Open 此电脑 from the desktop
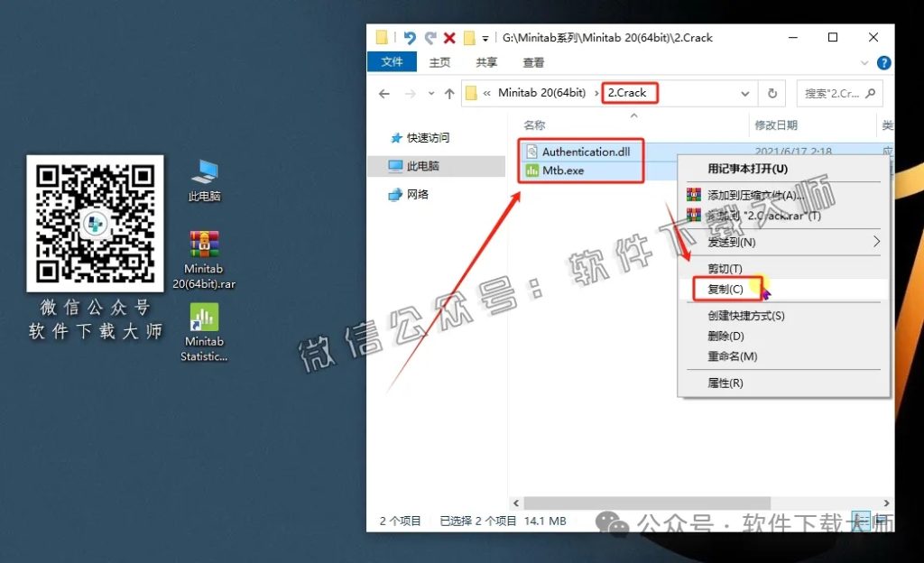Image resolution: width=924 pixels, height=563 pixels. tap(203, 171)
